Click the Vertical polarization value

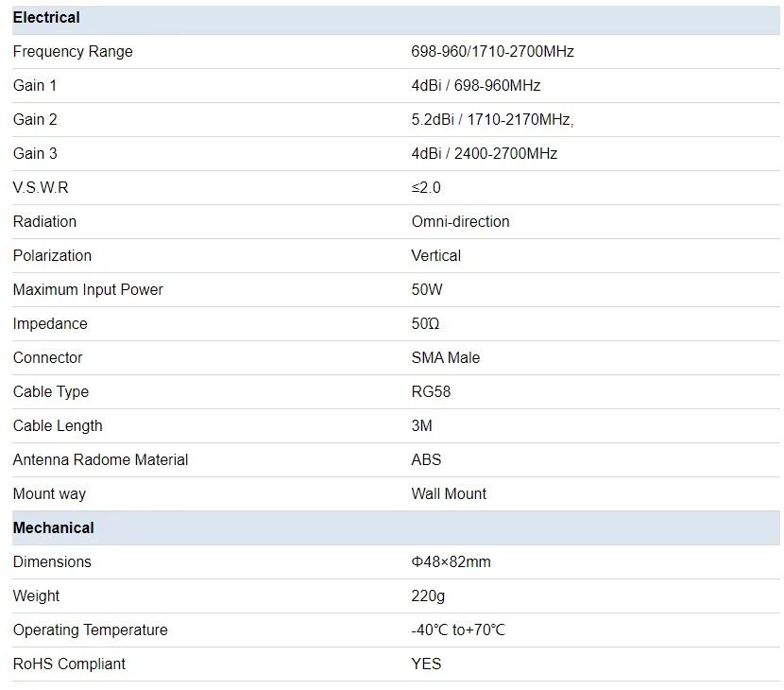(x=436, y=256)
